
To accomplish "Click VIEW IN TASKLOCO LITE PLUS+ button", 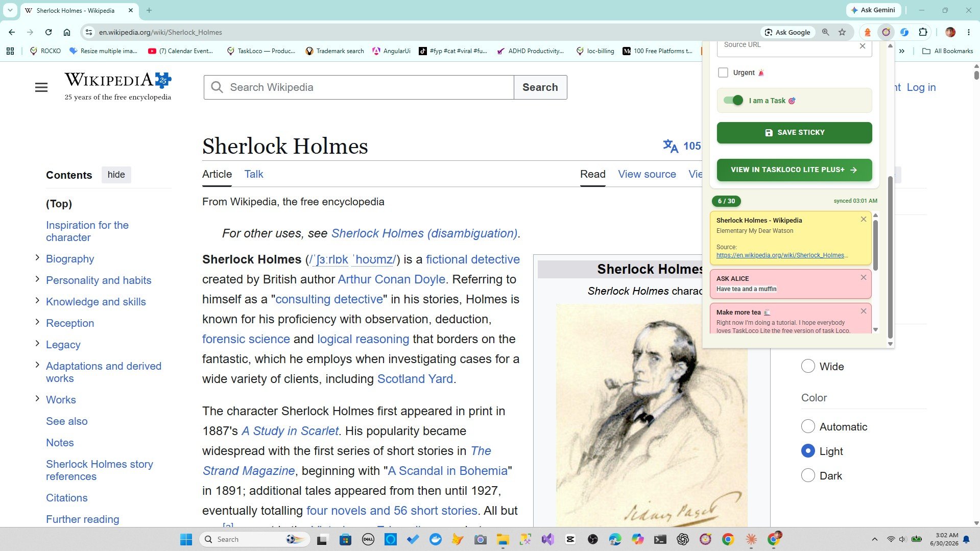I will 794,170.
